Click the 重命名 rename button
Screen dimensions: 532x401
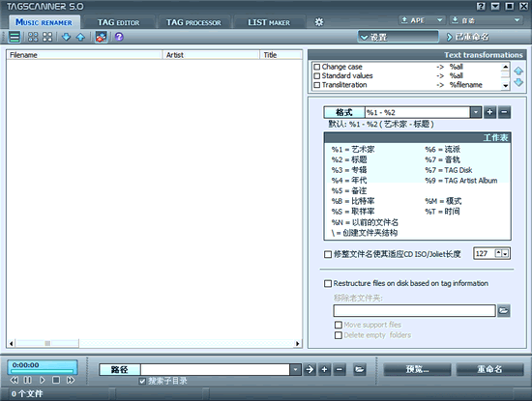(489, 369)
